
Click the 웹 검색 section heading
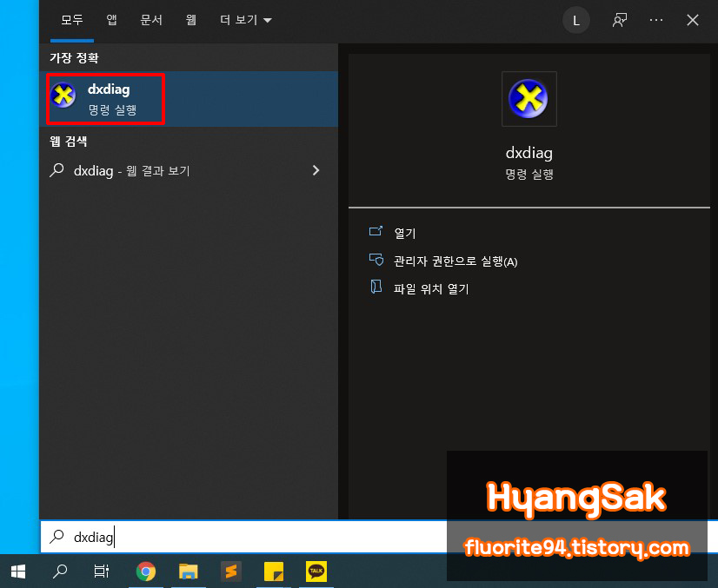click(68, 142)
